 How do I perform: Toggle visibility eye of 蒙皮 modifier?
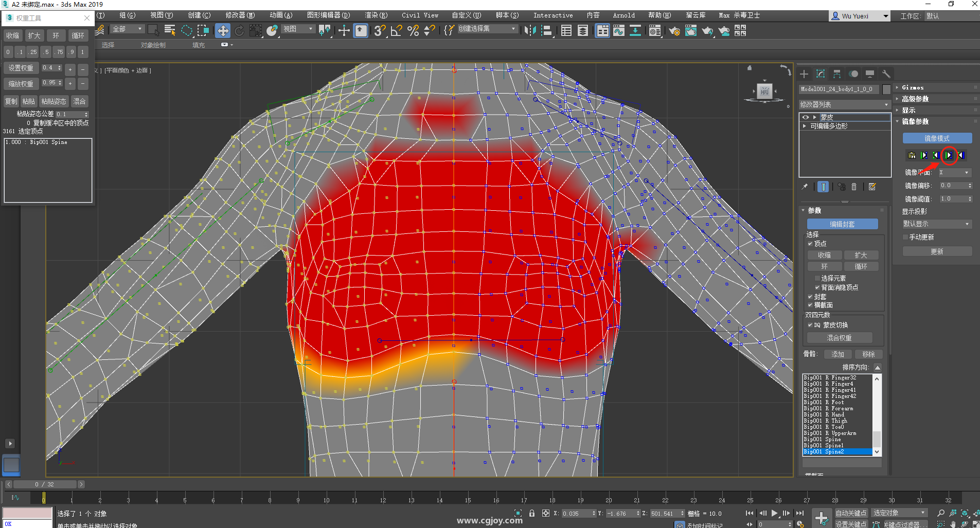(x=806, y=117)
